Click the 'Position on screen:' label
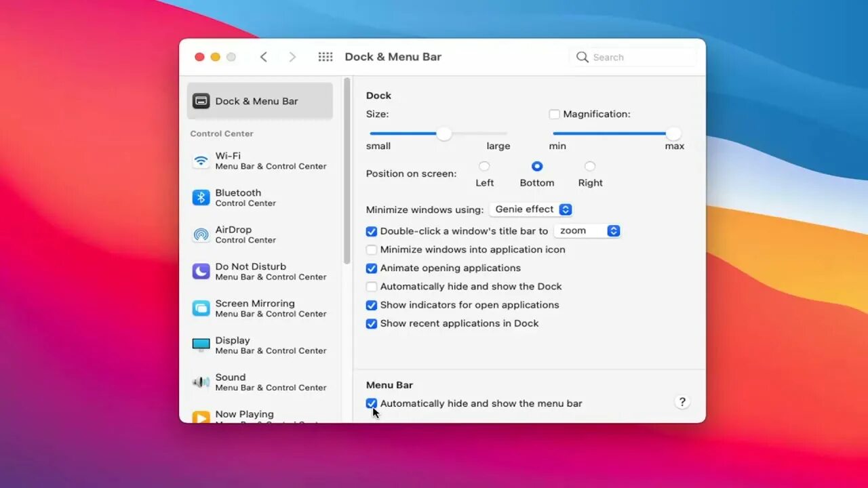868x488 pixels. tap(412, 174)
